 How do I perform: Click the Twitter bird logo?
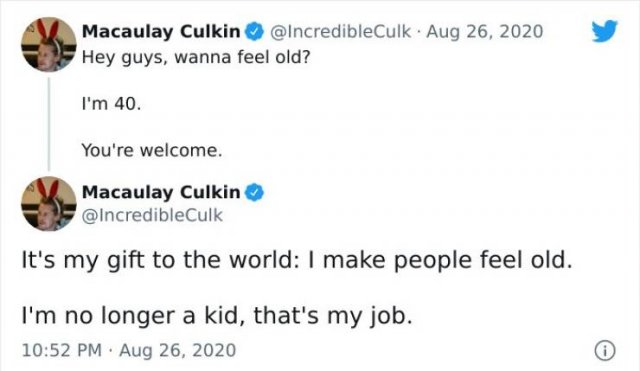605,31
